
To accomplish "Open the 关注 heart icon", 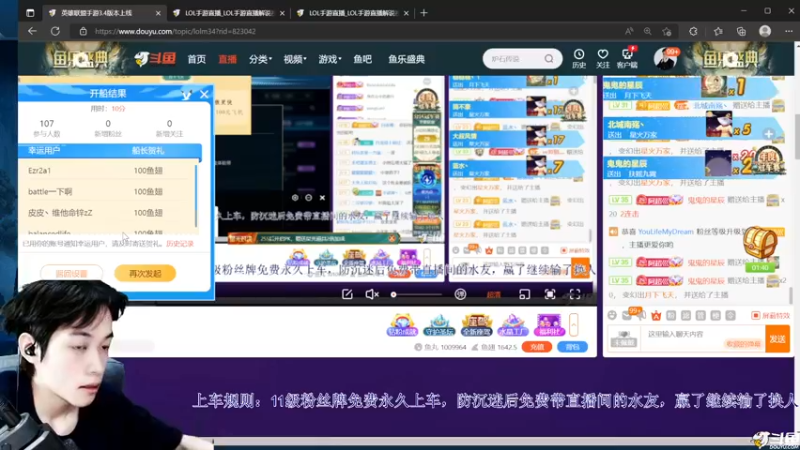I will (x=603, y=58).
